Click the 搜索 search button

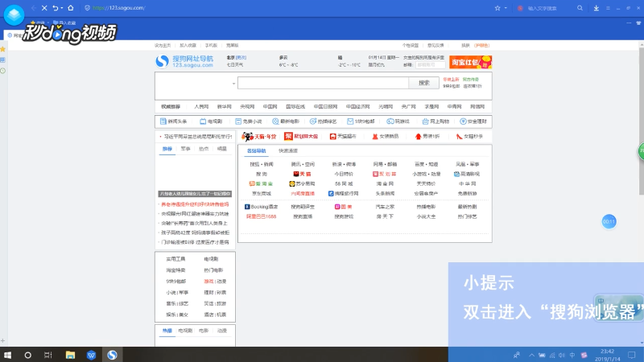click(x=424, y=83)
